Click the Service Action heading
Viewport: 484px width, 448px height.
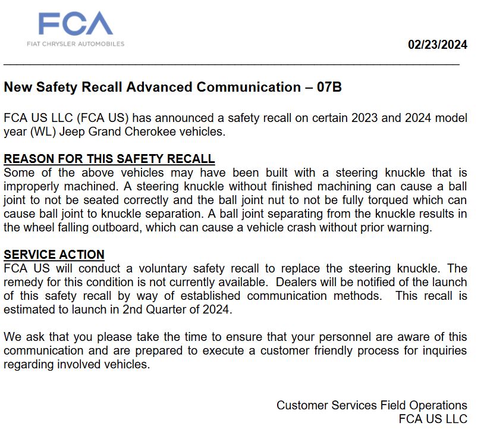[x=54, y=255]
